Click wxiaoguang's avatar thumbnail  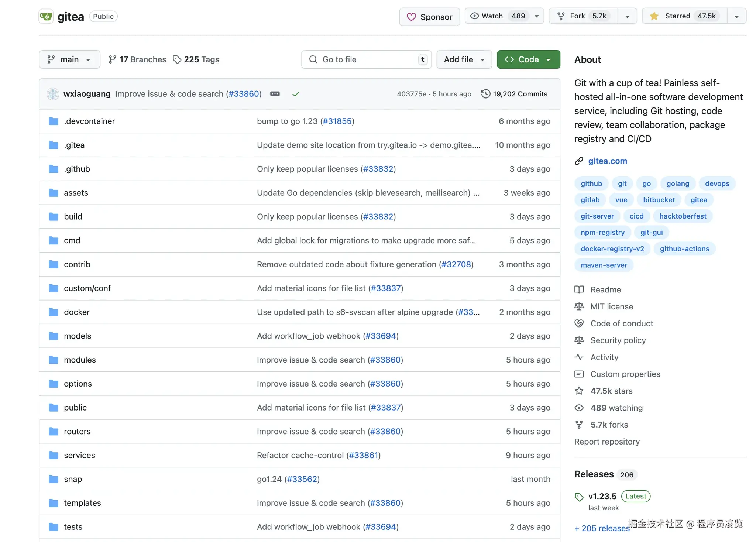click(53, 94)
